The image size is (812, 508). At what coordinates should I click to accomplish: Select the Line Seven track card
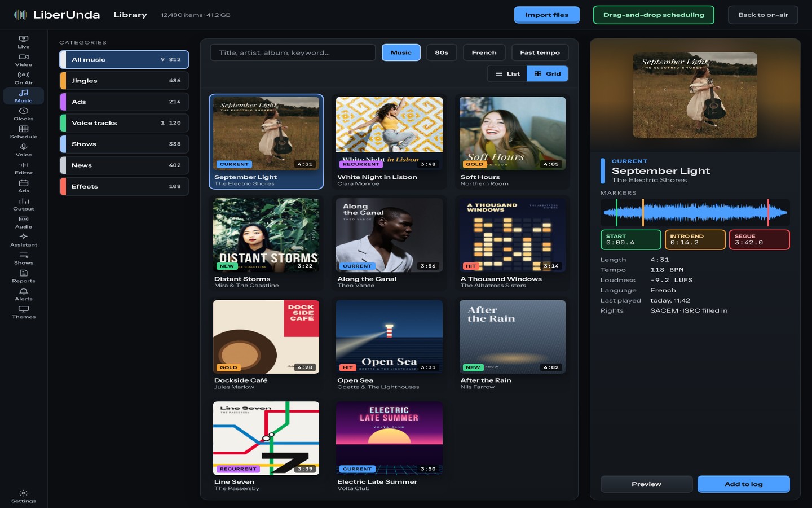point(266,446)
